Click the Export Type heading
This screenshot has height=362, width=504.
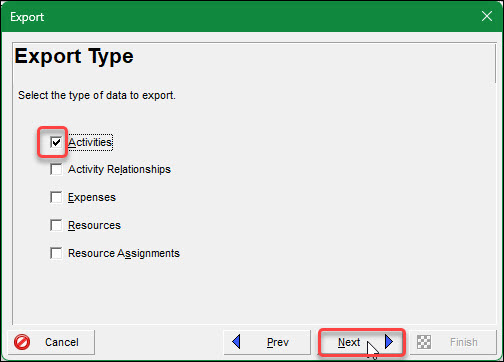74,57
